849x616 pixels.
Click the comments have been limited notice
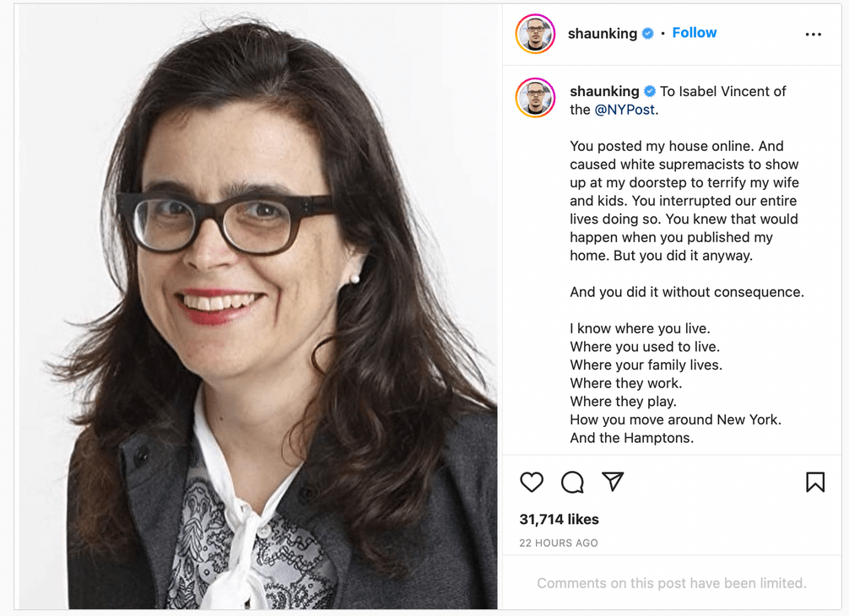click(x=672, y=583)
